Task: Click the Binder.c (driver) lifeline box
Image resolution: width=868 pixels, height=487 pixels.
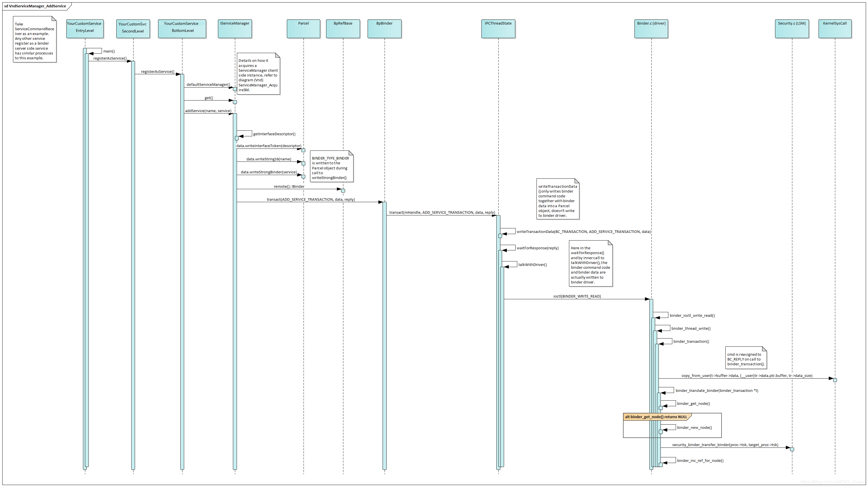Action: coord(651,29)
